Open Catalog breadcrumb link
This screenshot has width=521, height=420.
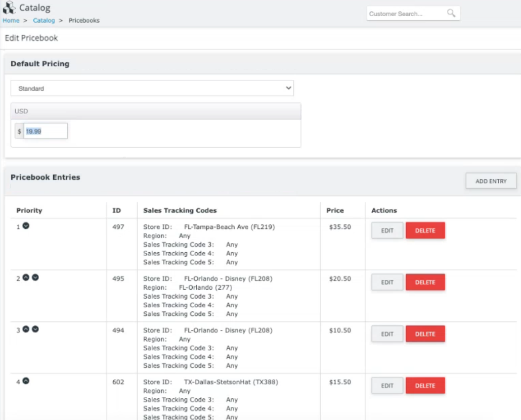[44, 20]
